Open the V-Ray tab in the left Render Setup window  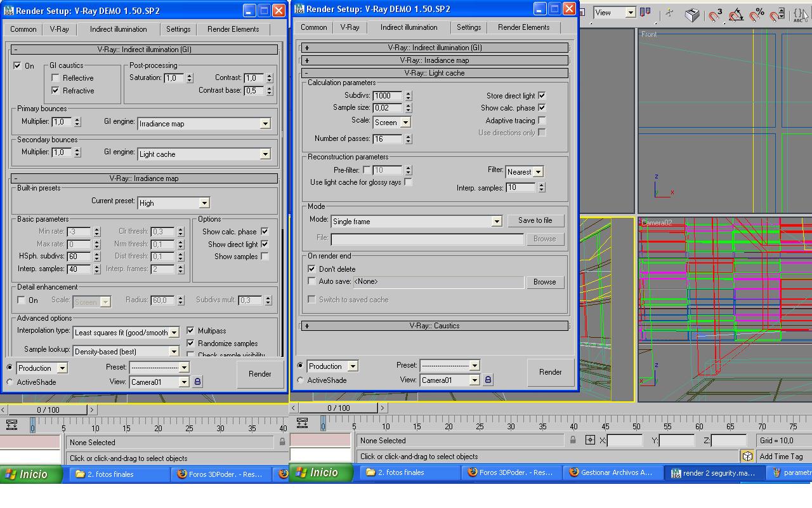tap(60, 29)
